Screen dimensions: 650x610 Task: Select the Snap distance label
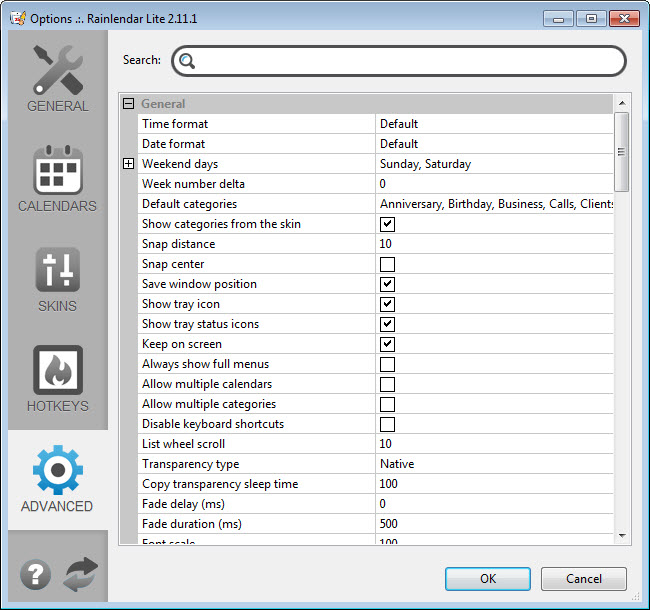click(179, 244)
